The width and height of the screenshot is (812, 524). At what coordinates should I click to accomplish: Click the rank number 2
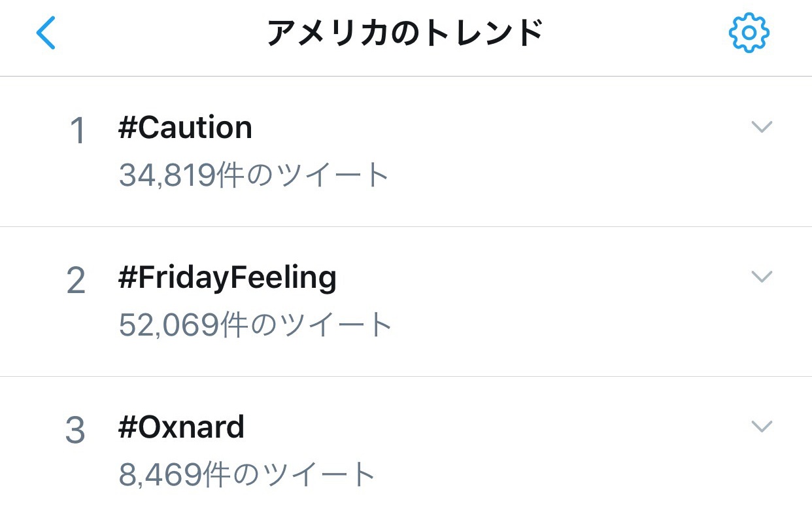point(76,281)
